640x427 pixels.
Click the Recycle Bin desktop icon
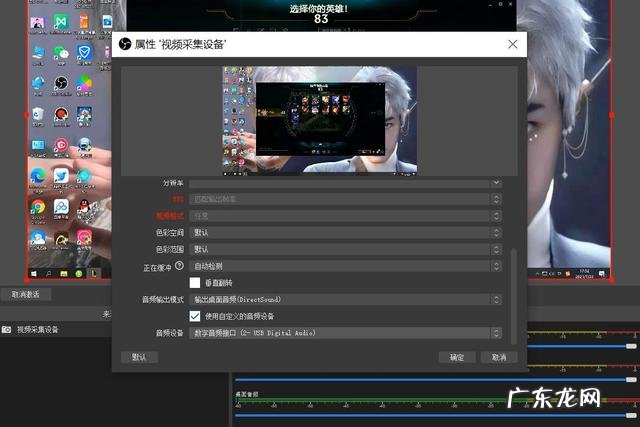point(38,114)
